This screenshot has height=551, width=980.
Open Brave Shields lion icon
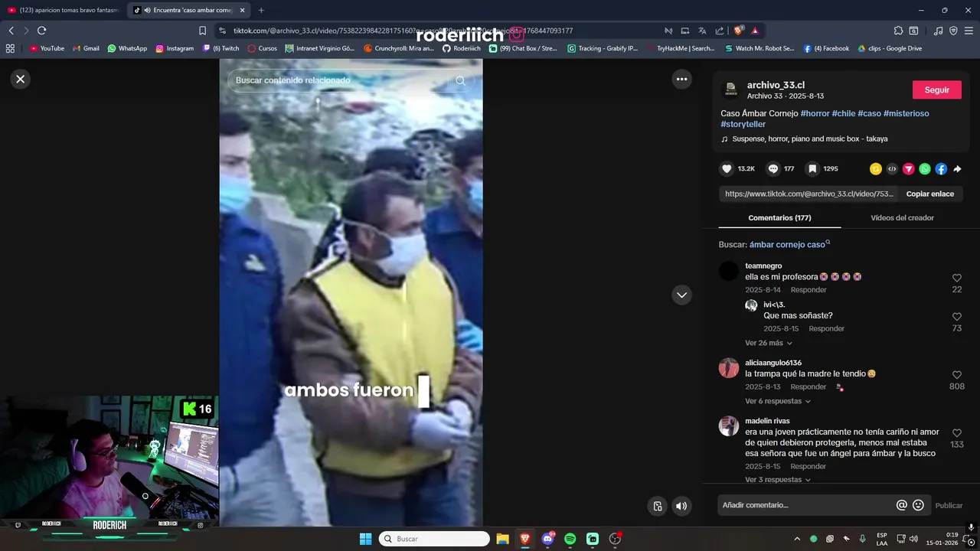tap(738, 31)
